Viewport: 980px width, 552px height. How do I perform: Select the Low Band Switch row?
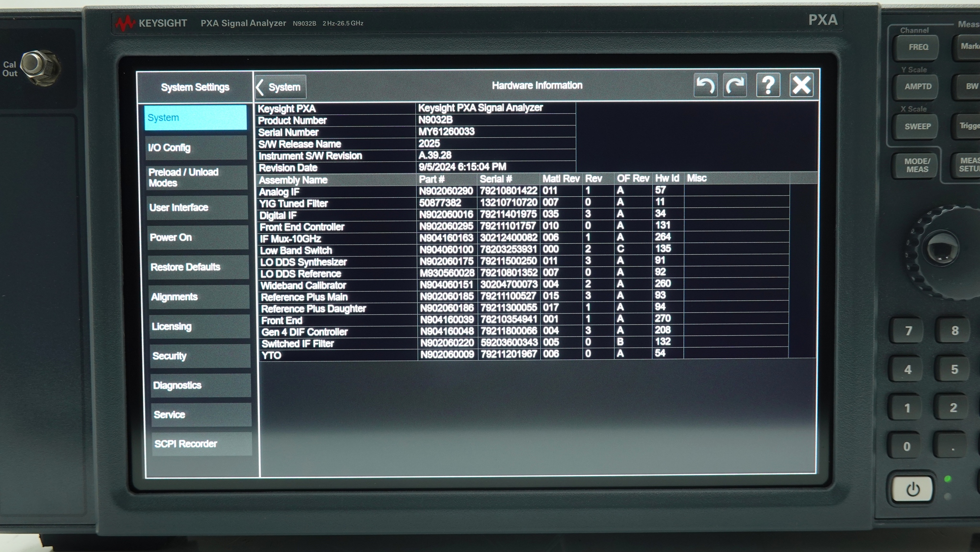523,249
